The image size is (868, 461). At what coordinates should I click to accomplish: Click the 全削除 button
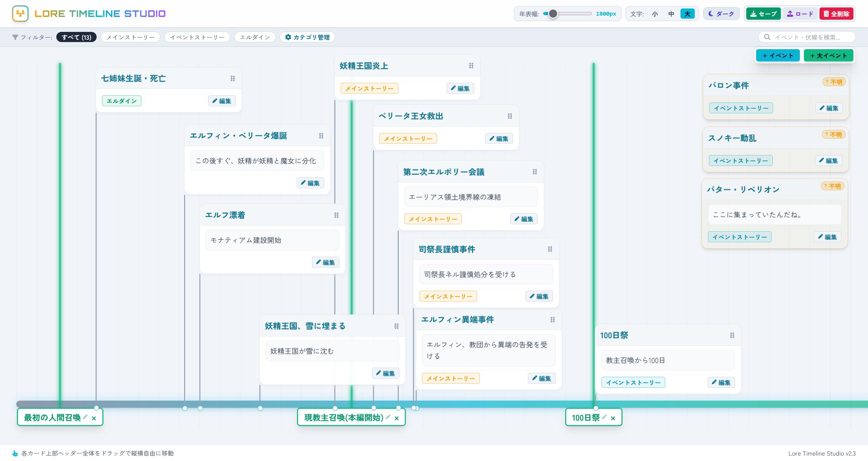point(836,14)
